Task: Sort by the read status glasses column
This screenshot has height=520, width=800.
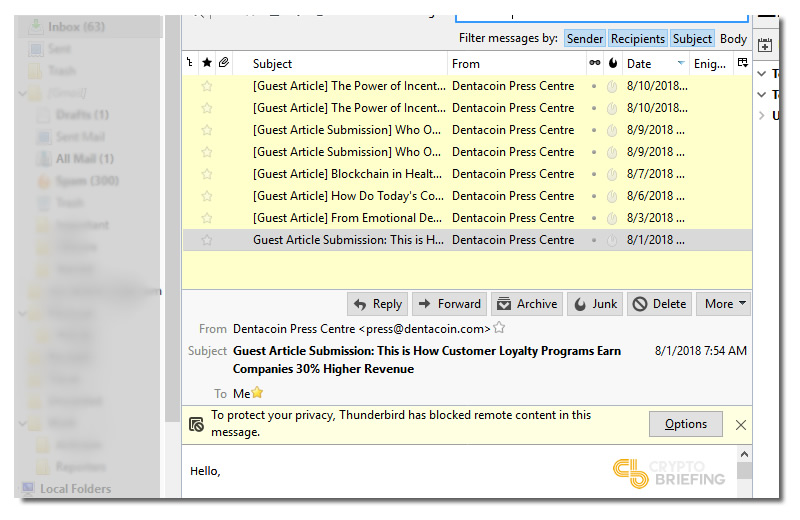Action: pyautogui.click(x=594, y=63)
